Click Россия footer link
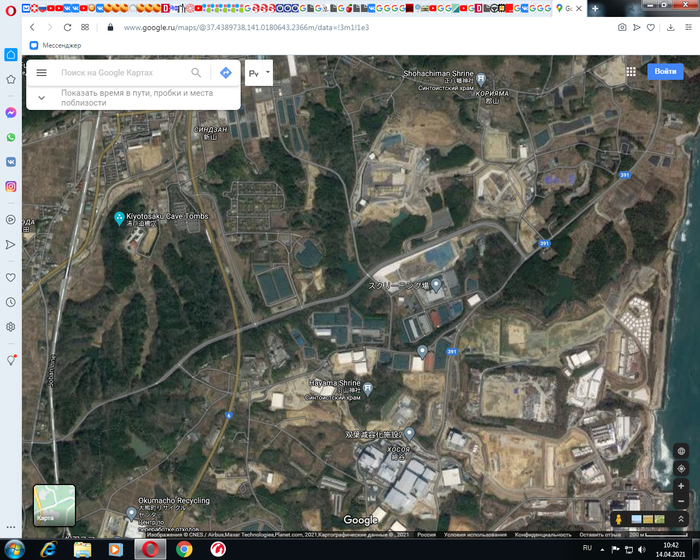Viewport: 700px width, 560px height. (x=426, y=534)
